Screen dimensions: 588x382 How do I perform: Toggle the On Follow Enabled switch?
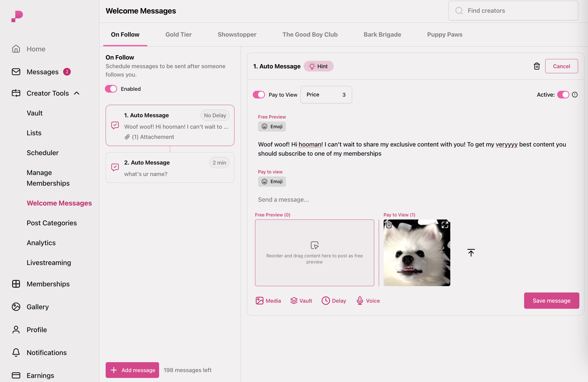tap(111, 89)
